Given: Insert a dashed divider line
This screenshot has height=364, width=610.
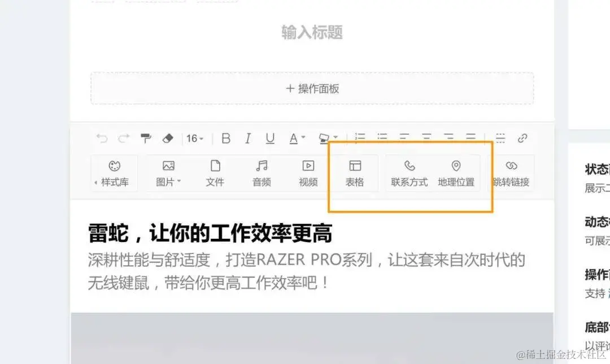Looking at the screenshot, I should [x=500, y=138].
